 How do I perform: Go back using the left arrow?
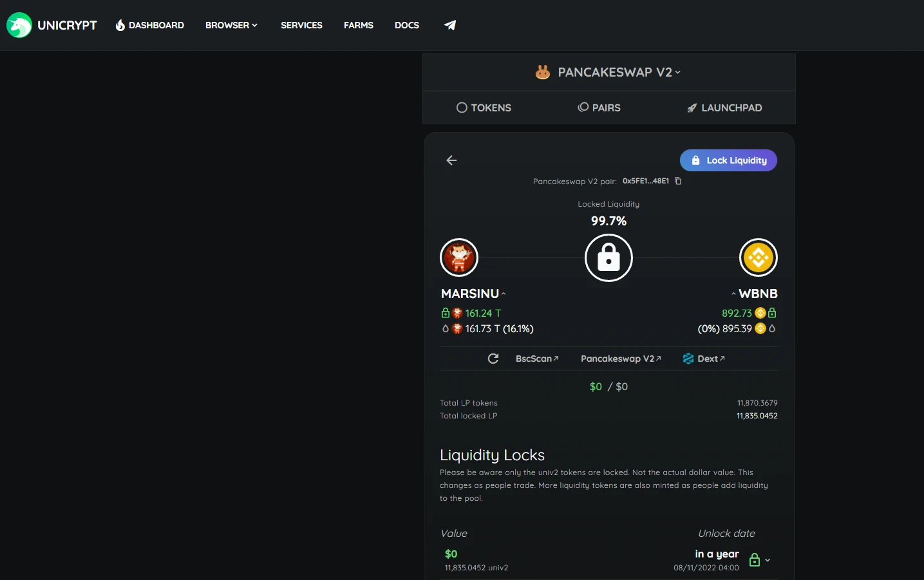(x=451, y=160)
